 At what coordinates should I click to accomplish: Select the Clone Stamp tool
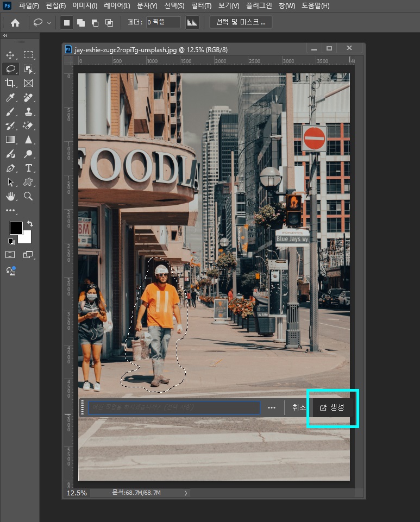(28, 111)
